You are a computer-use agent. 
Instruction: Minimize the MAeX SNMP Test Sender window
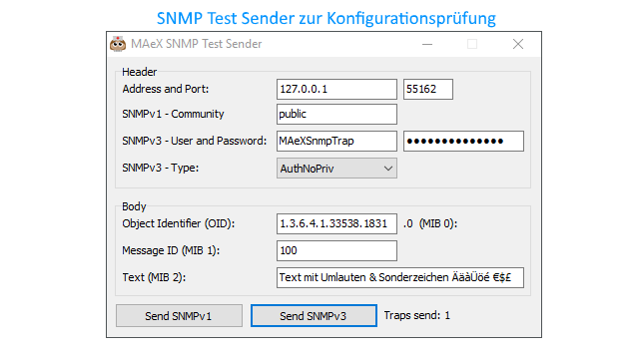[427, 44]
